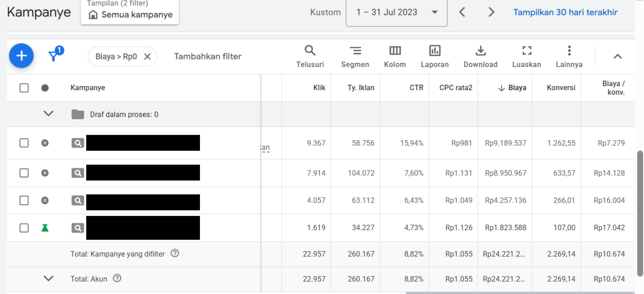Viewport: 644px width, 294px height.
Task: Select checkbox for the Rp8.950.967 campaign
Action: click(x=24, y=173)
